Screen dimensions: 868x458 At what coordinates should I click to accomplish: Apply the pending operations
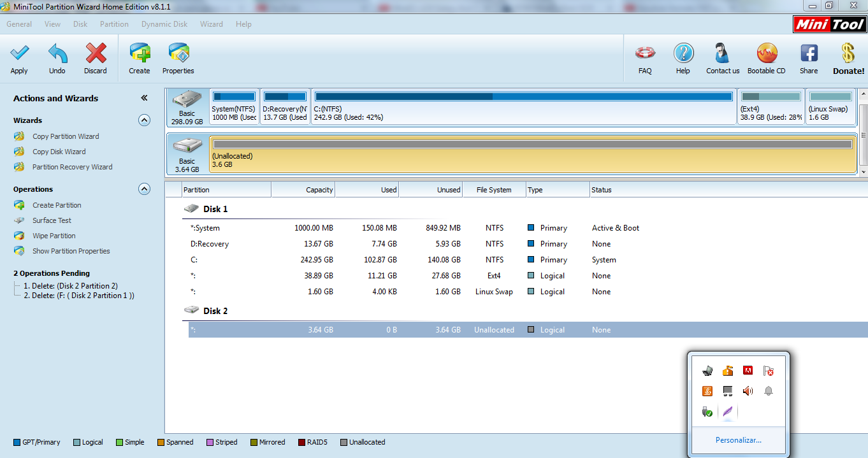(x=19, y=59)
